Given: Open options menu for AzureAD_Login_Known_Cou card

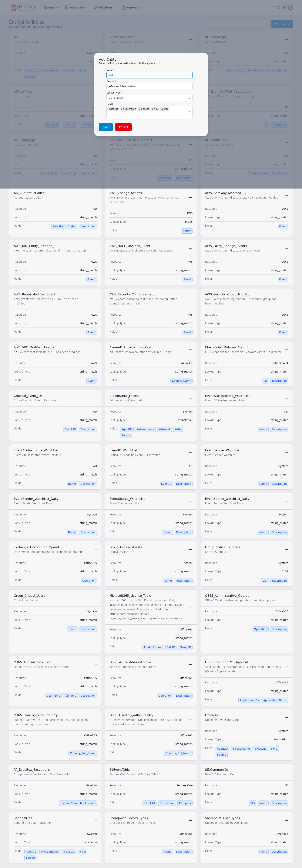Looking at the screenshot, I should click(191, 350).
